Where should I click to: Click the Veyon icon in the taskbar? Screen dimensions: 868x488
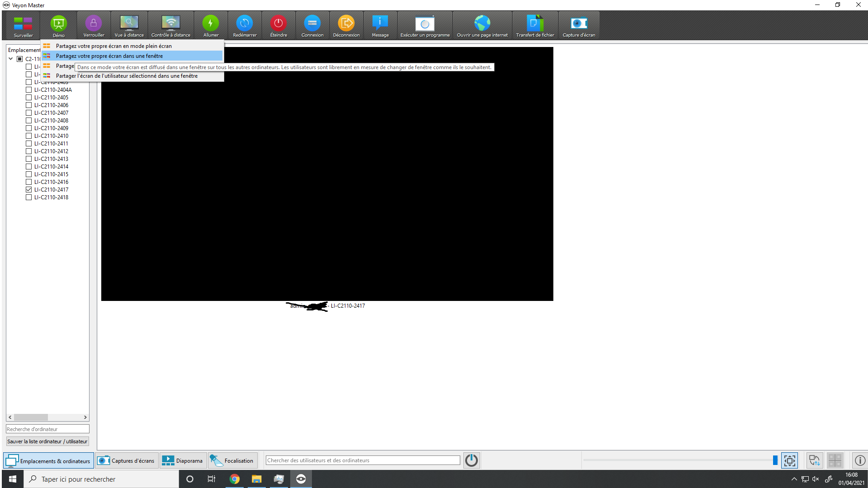click(x=301, y=479)
